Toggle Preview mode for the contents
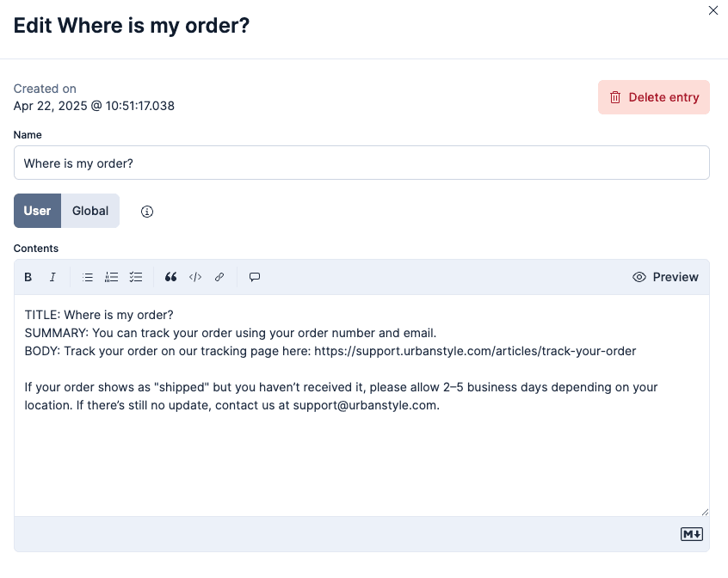This screenshot has width=728, height=578. (x=667, y=277)
